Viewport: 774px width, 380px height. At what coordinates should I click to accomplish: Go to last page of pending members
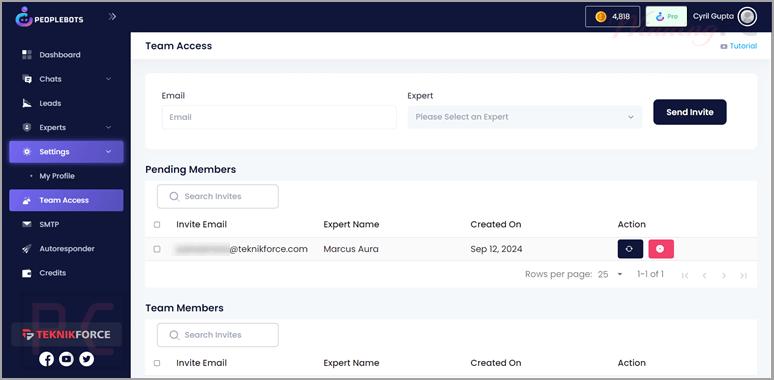pyautogui.click(x=743, y=275)
